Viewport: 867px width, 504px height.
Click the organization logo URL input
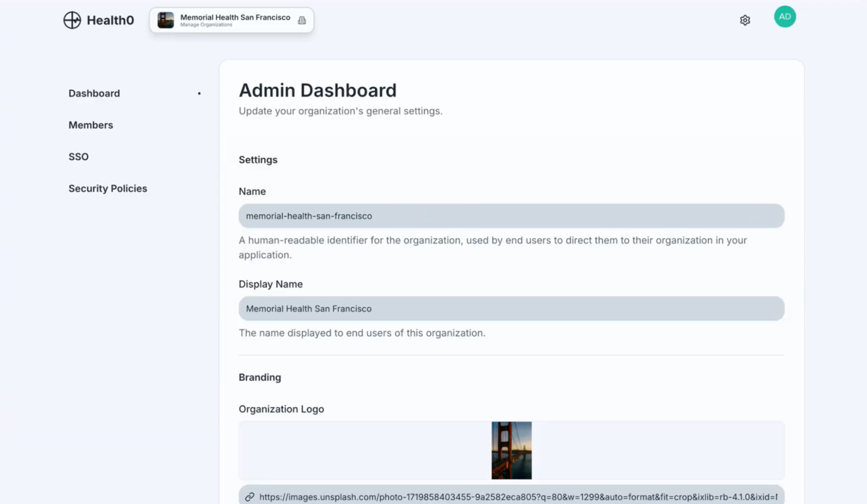(511, 497)
